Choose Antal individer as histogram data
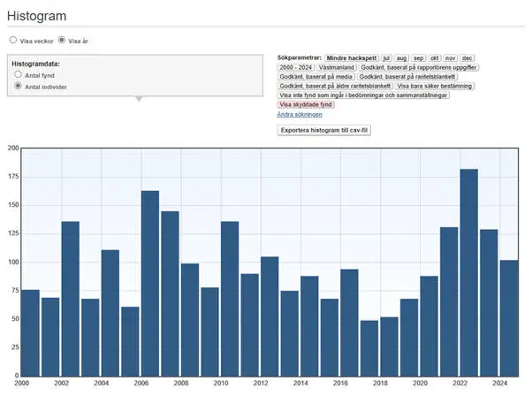Screen dimensions: 532x396 coord(18,87)
